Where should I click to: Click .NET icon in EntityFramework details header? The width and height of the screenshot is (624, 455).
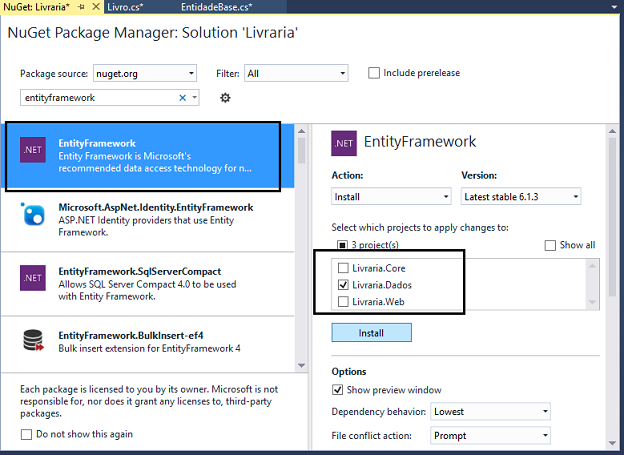coord(344,143)
